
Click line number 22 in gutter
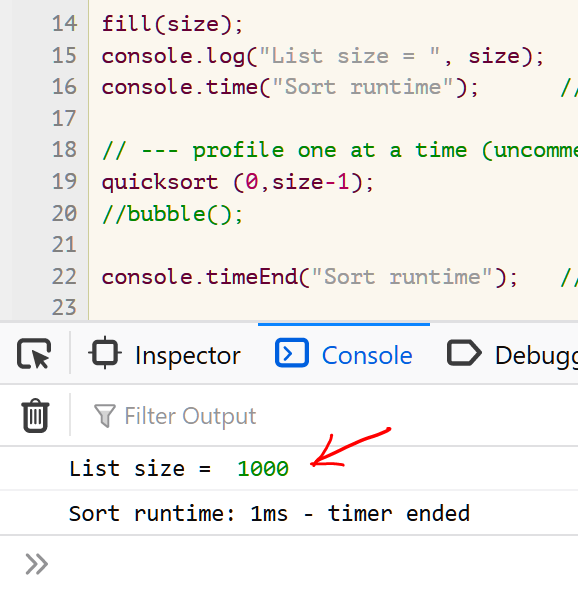pyautogui.click(x=64, y=276)
